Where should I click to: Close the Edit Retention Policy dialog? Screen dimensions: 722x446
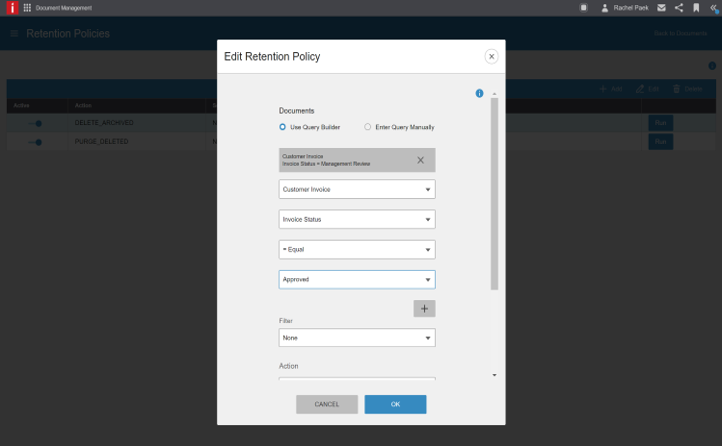(x=491, y=57)
